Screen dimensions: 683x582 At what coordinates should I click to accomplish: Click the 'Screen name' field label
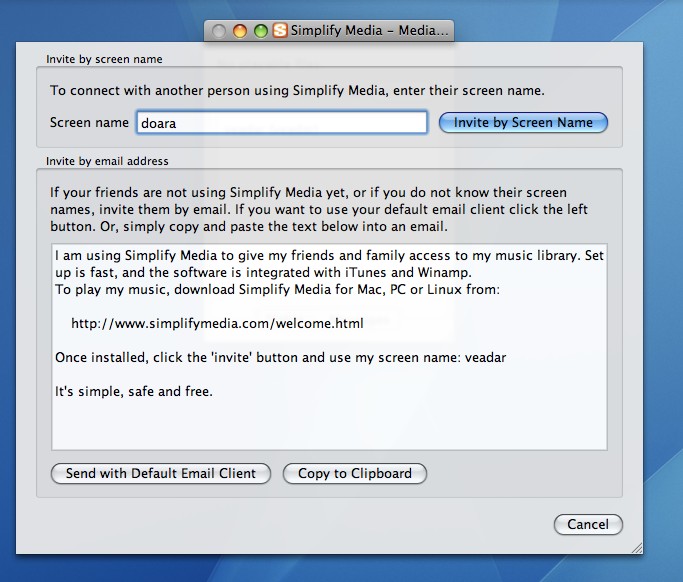pos(89,122)
